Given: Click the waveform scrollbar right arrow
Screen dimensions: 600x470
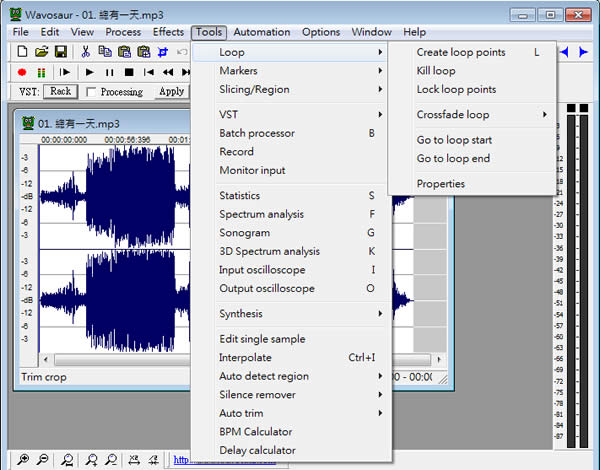Looking at the screenshot, I should (x=439, y=359).
